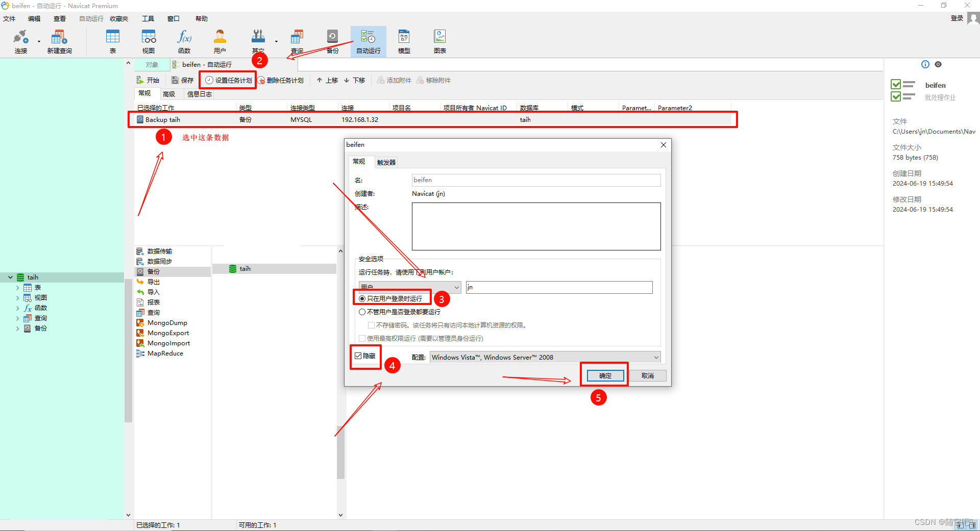Open the 配置 Windows version dropdown
This screenshot has height=531, width=980.
(545, 357)
